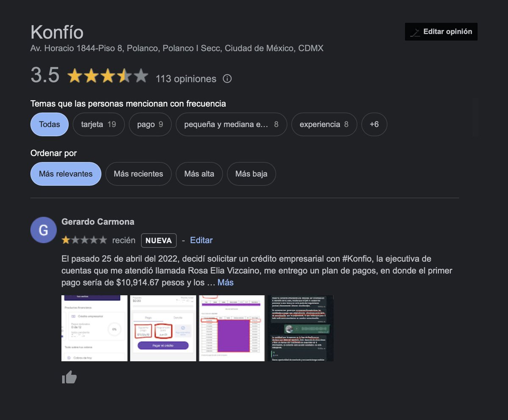Open the purple payment table thumbnail
The height and width of the screenshot is (420, 508).
tap(232, 328)
